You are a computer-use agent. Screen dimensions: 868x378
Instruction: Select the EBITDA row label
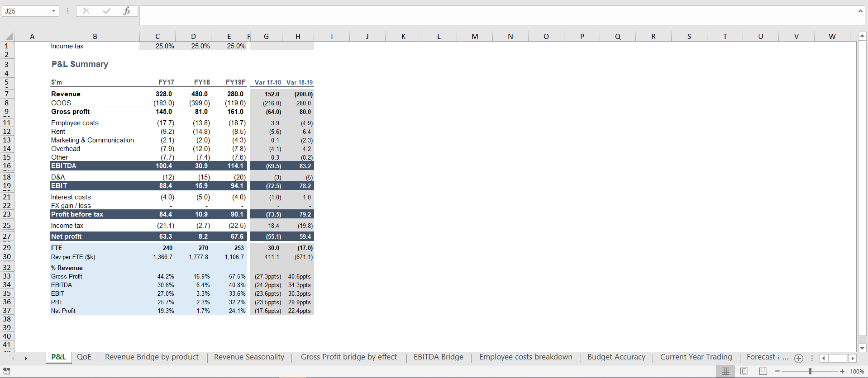tap(63, 166)
